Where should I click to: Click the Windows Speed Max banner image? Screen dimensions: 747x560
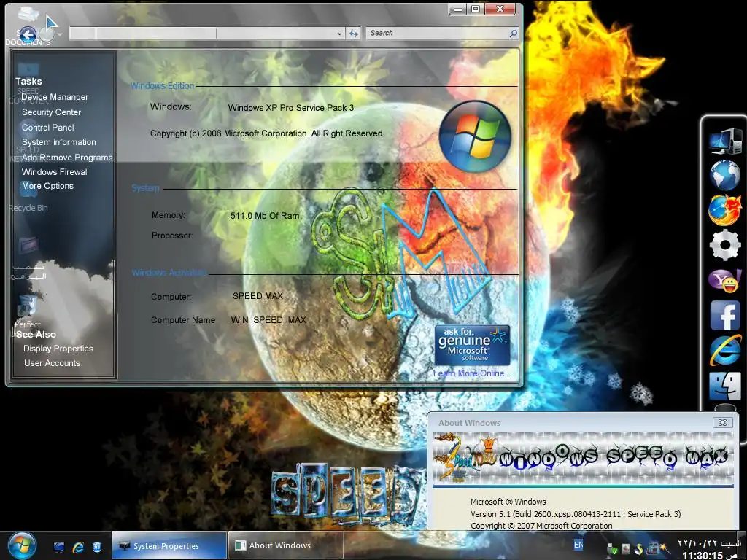(583, 458)
